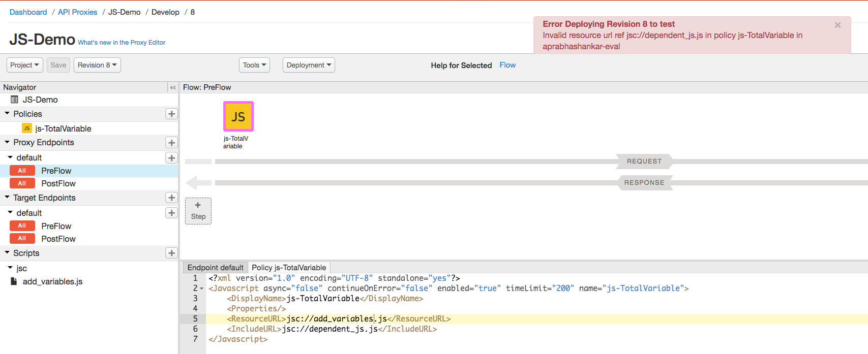Open the API Proxies breadcrumb link
This screenshot has width=868, height=354.
pos(77,12)
